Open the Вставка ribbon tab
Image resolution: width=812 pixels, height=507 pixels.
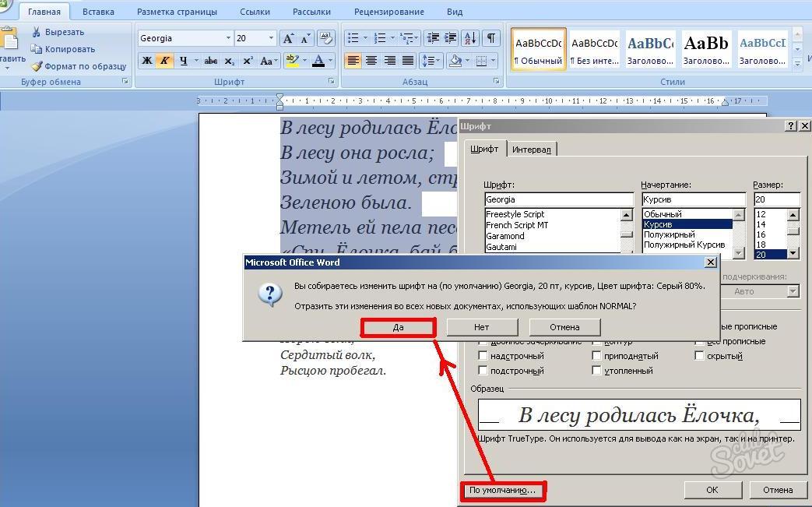(x=98, y=12)
